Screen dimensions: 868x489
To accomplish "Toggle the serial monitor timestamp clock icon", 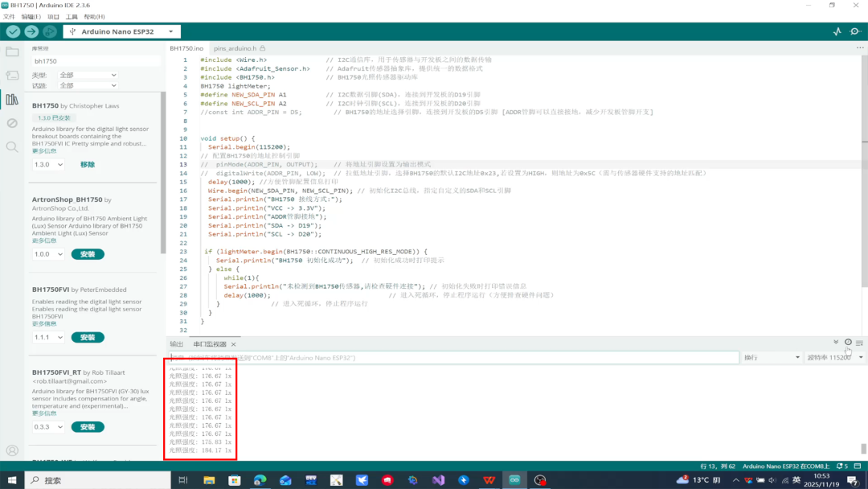I will [848, 343].
